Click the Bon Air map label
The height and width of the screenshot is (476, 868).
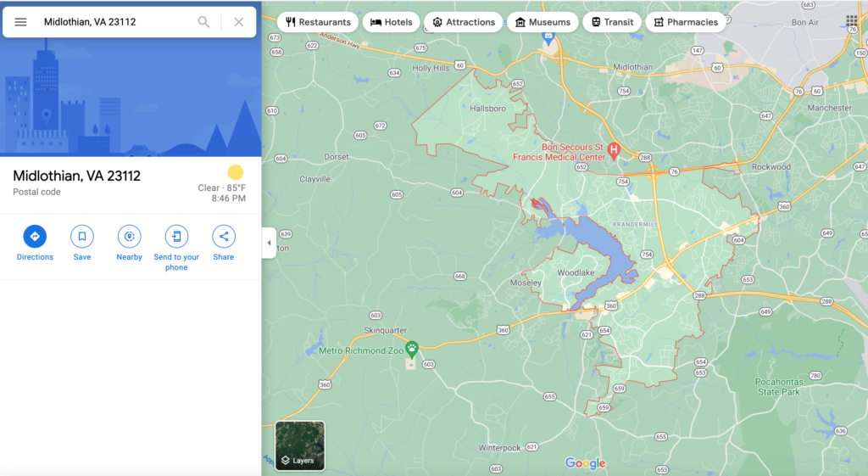[x=805, y=23]
